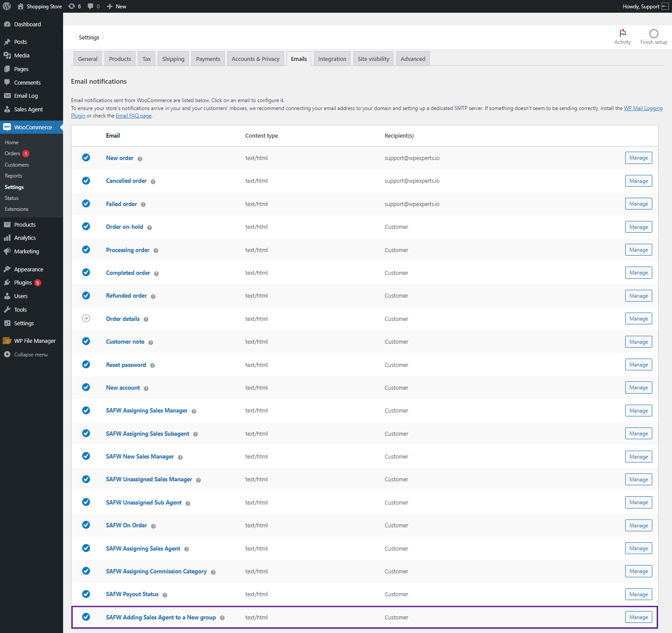Open the SAFW Unassigned Sub Agent email link
The image size is (672, 633).
(144, 502)
